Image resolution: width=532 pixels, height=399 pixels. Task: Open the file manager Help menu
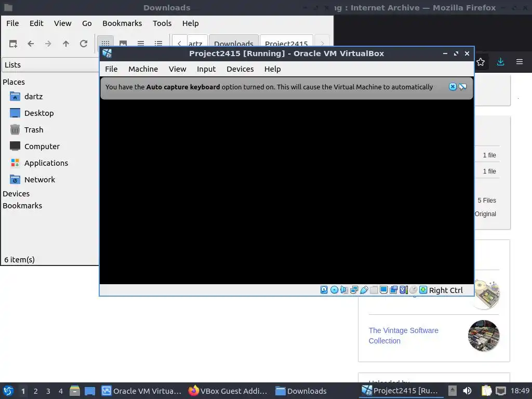190,23
